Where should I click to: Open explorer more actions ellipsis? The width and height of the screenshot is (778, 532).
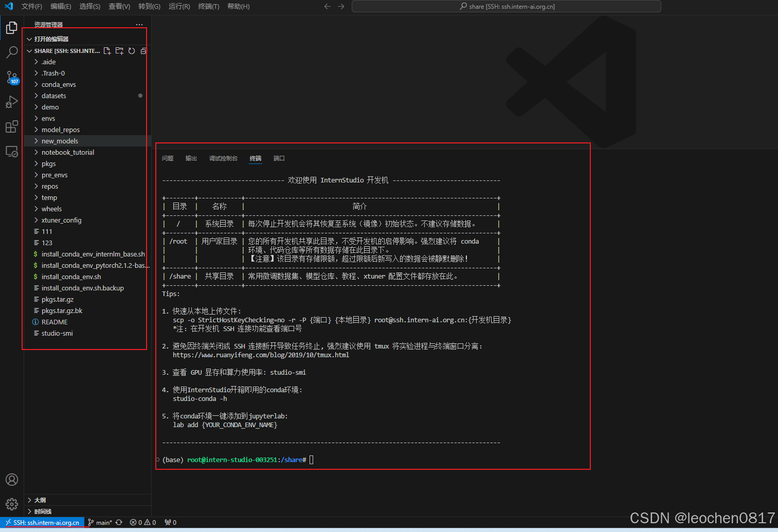tap(139, 25)
